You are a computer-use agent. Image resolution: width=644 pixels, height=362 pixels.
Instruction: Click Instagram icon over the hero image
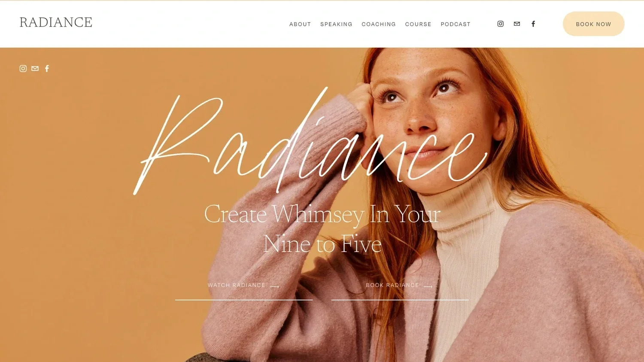pyautogui.click(x=23, y=68)
